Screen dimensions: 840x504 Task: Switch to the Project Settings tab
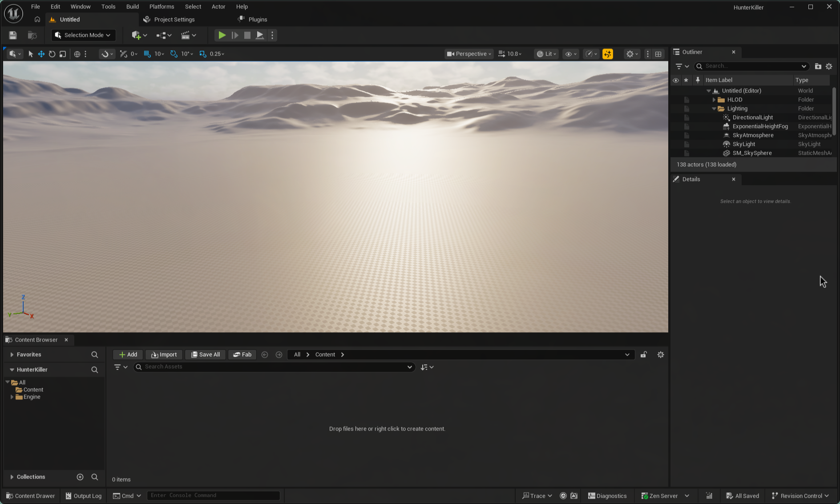click(174, 19)
